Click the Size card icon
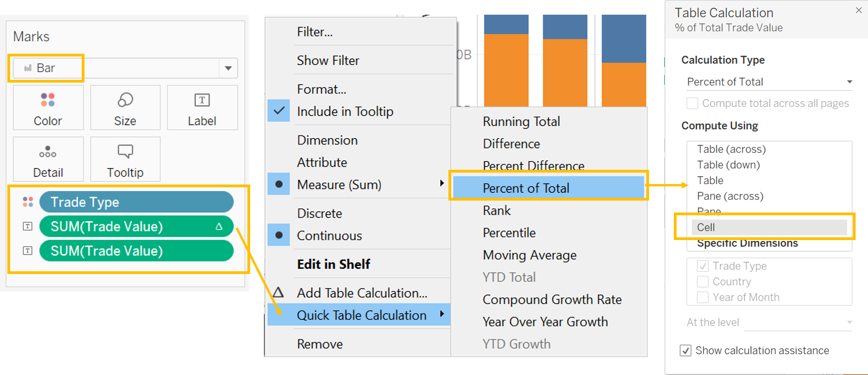 coord(125,100)
